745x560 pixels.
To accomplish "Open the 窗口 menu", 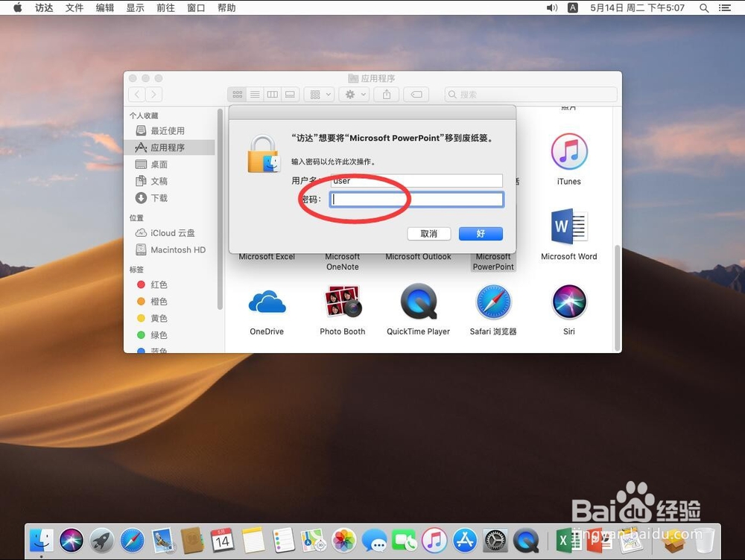I will click(196, 7).
